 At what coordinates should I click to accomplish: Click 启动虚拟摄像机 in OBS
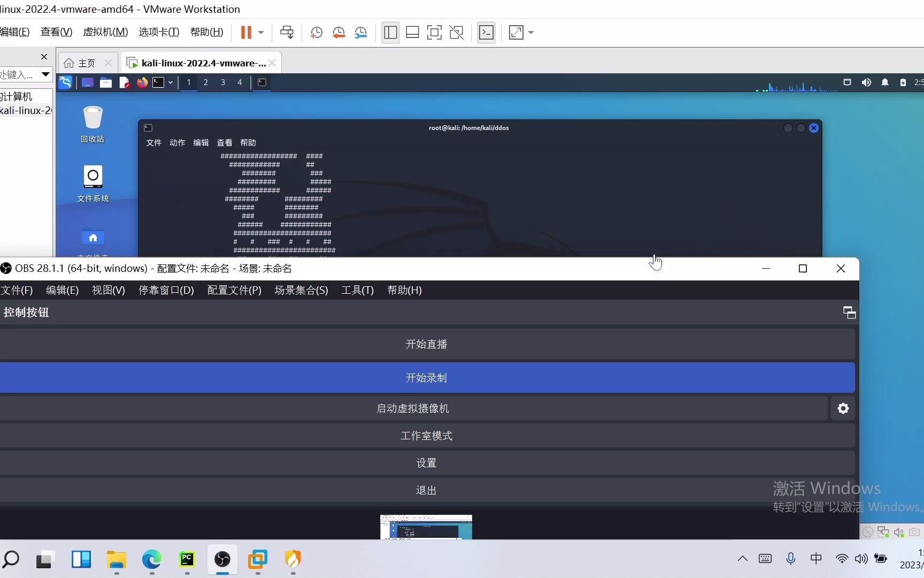pos(413,408)
